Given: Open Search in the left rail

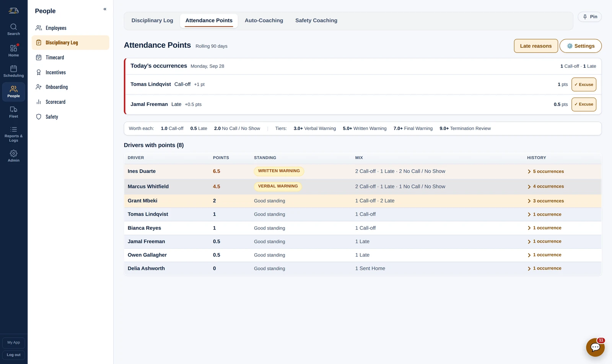Looking at the screenshot, I should [x=13, y=29].
